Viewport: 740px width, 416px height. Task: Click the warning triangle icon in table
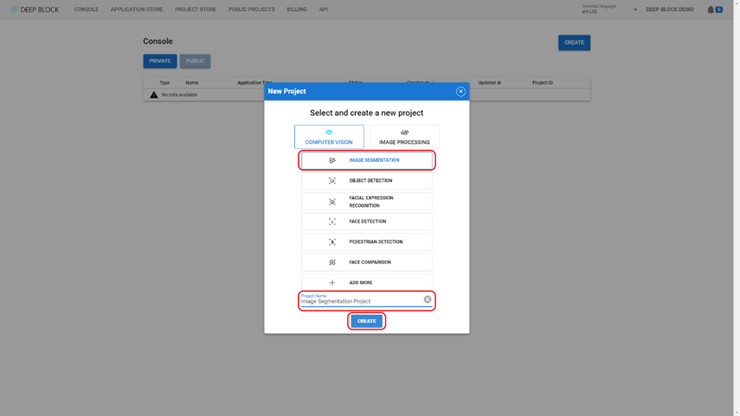pos(154,95)
